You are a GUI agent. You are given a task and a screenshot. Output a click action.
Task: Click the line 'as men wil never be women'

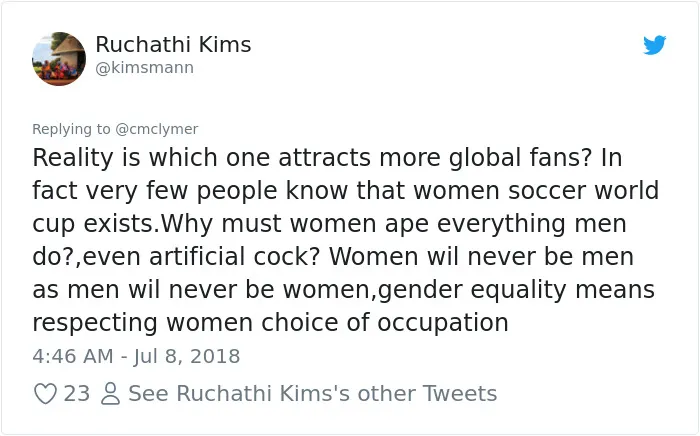201,290
